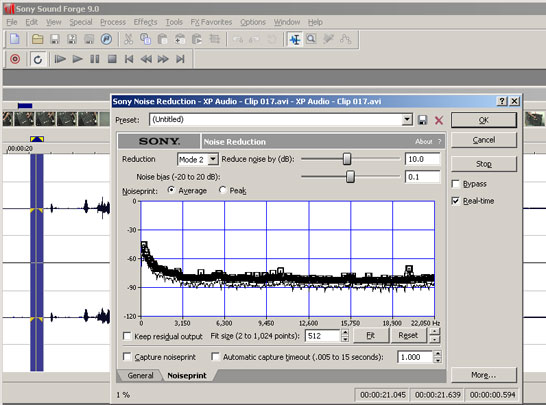Viewport: 546px width, 405px height.
Task: Enable Capture noiseprint checkbox
Action: point(127,357)
